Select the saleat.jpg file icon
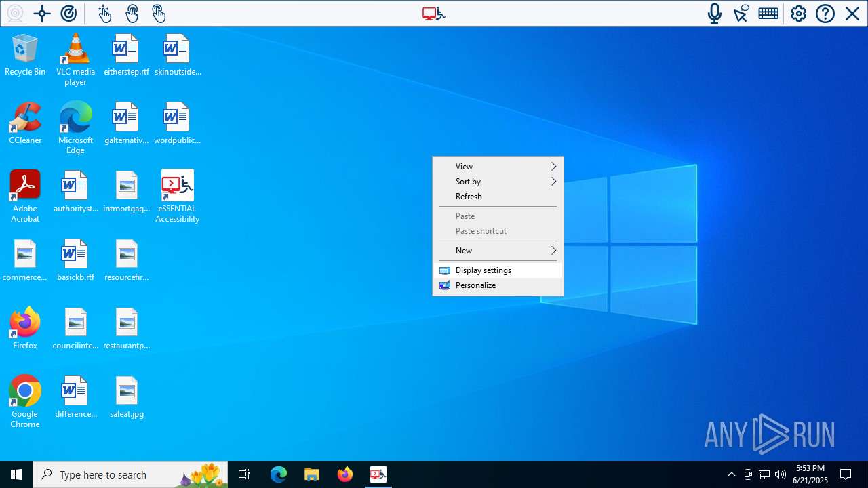Image resolution: width=868 pixels, height=488 pixels. click(126, 397)
